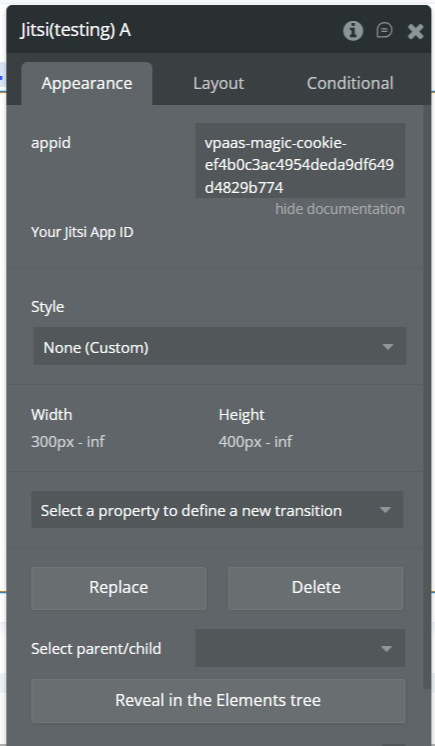Reveal element in the Elements tree

(218, 700)
